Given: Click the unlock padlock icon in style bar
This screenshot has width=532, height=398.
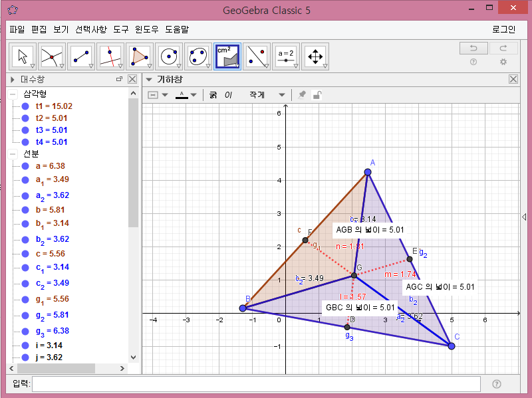Looking at the screenshot, I should pos(317,95).
